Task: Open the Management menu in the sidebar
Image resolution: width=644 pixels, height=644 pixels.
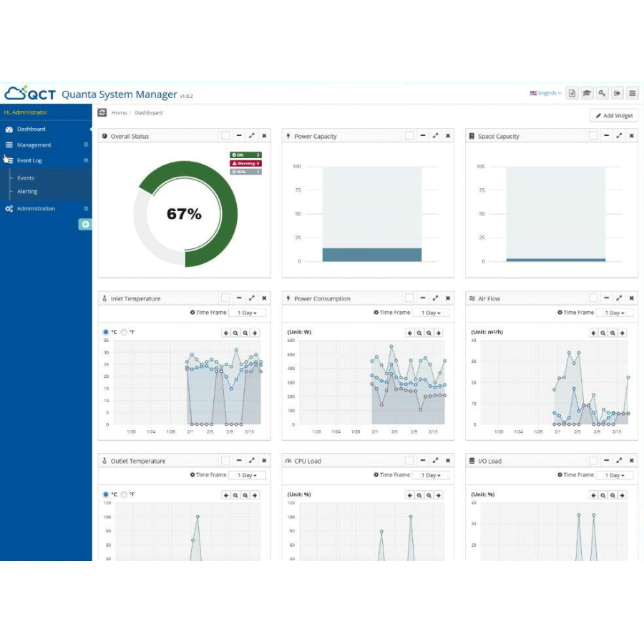Action: tap(34, 145)
